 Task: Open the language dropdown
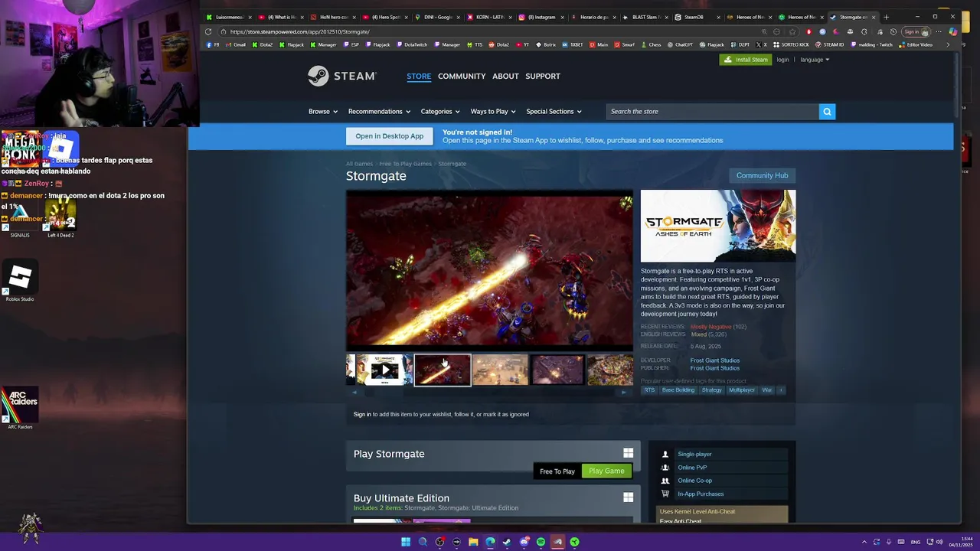pyautogui.click(x=815, y=60)
